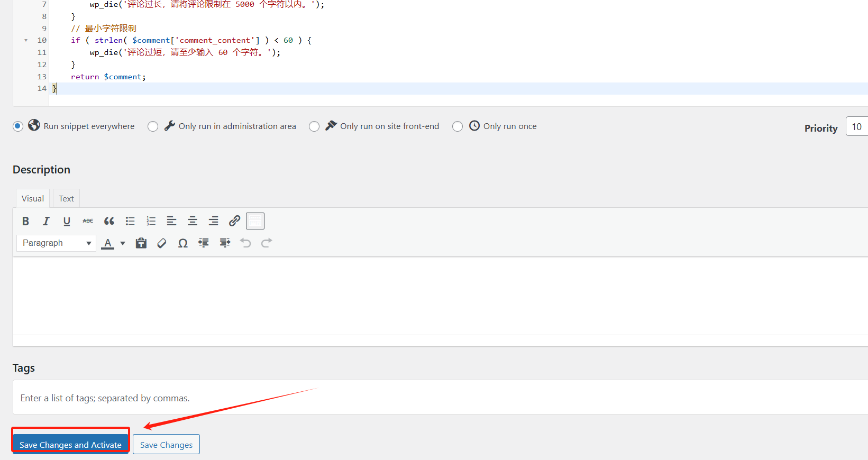Align text center

(193, 221)
